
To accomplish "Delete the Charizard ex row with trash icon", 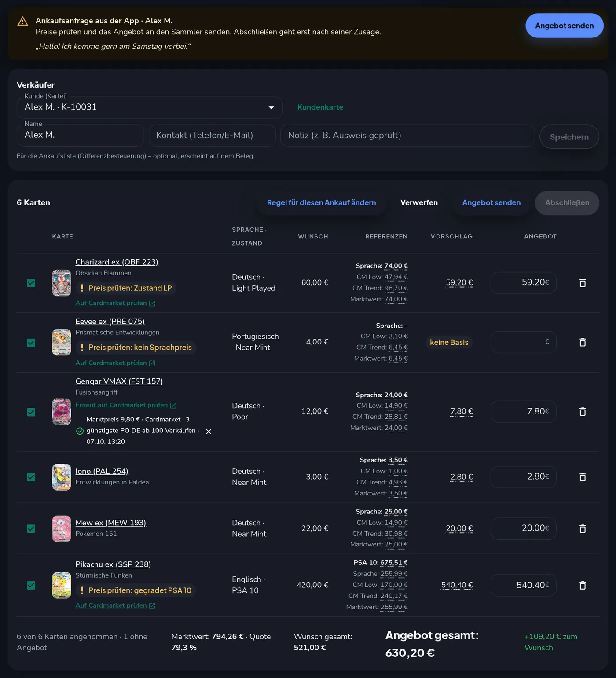I will 583,283.
